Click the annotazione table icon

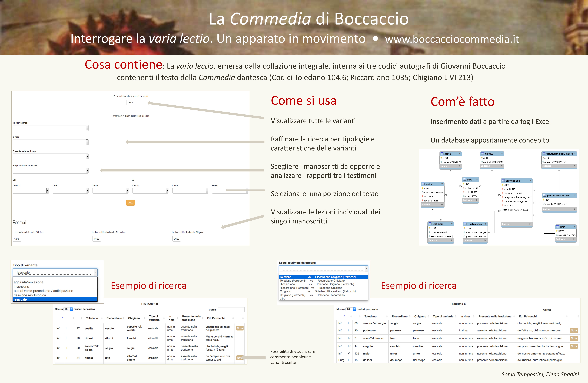[503, 181]
